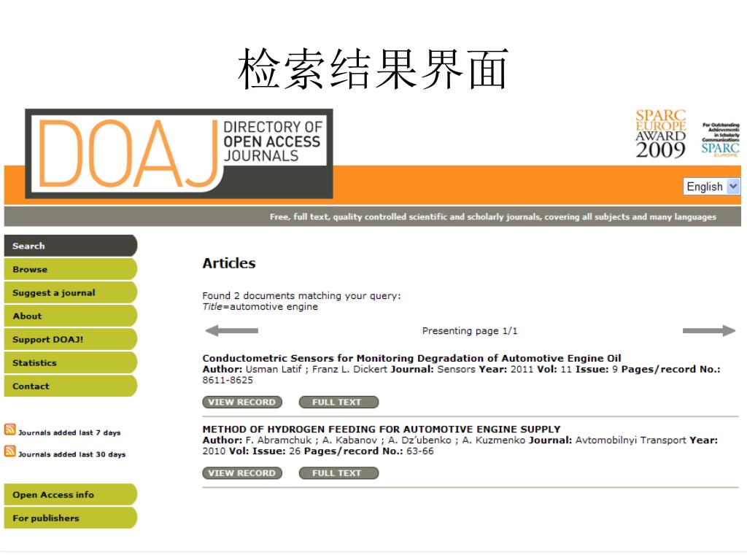The height and width of the screenshot is (560, 747).
Task: Open the Search menu item
Action: [x=71, y=246]
